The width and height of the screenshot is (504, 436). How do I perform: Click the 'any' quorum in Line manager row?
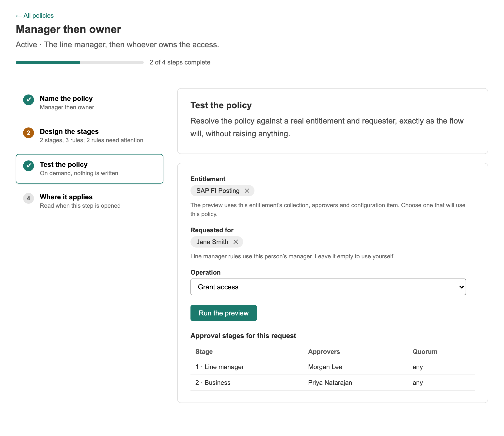(418, 367)
